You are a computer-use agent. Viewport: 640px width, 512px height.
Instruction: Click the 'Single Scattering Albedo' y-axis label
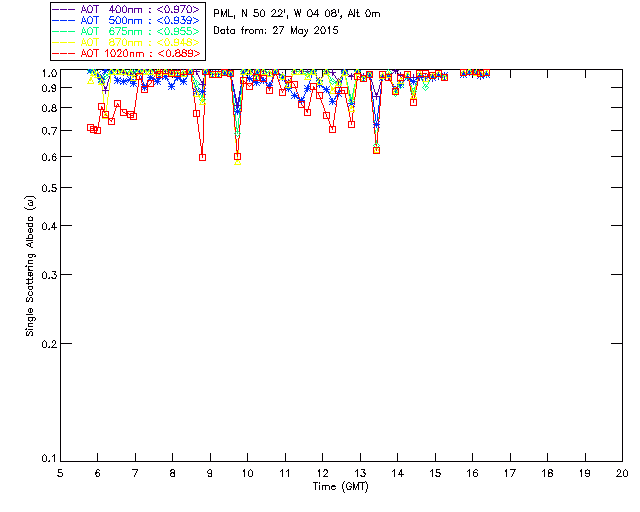point(30,266)
